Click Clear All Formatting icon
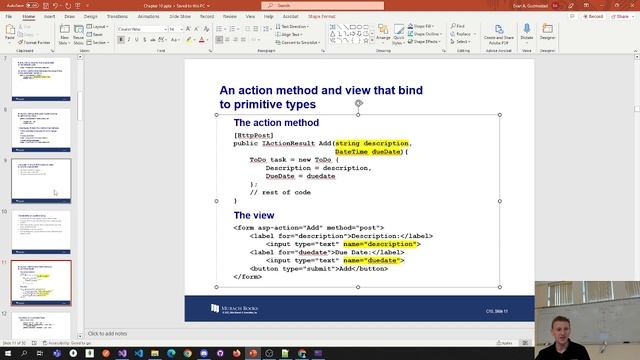Image resolution: width=640 pixels, height=360 pixels. pos(206,29)
